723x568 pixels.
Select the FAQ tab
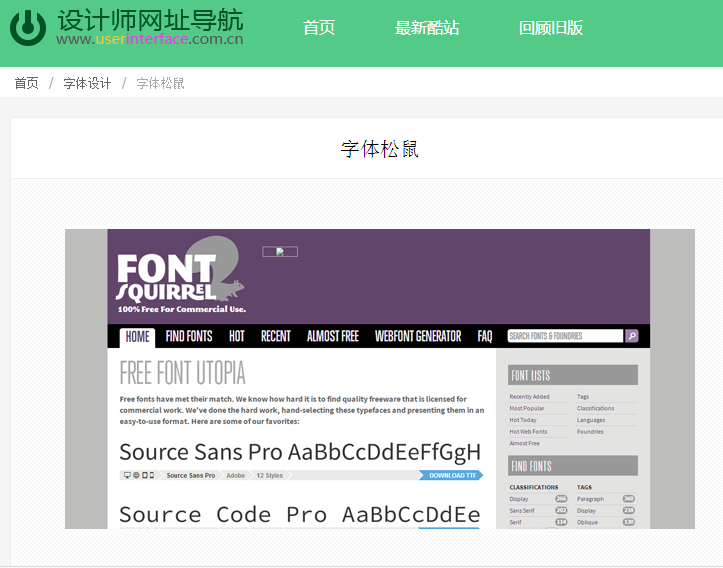tap(485, 337)
